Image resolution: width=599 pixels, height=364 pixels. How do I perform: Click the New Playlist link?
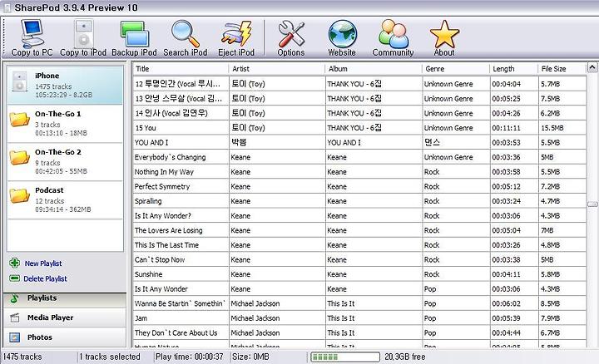43,263
